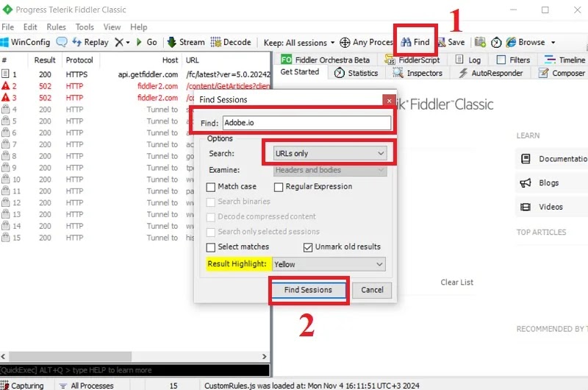Click the Clear List link
Screen dimensions: 588x390
456,283
